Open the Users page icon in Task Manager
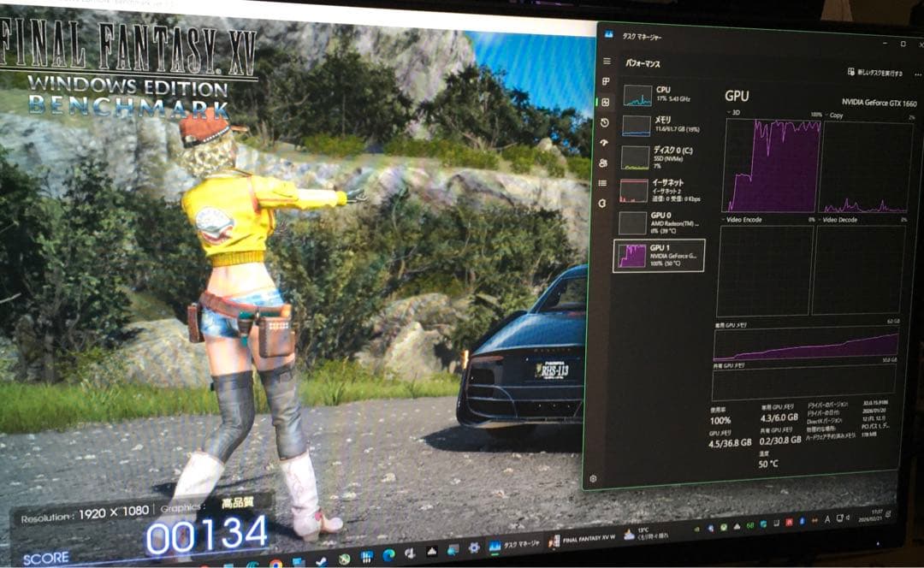Image resolution: width=924 pixels, height=568 pixels. point(603,163)
